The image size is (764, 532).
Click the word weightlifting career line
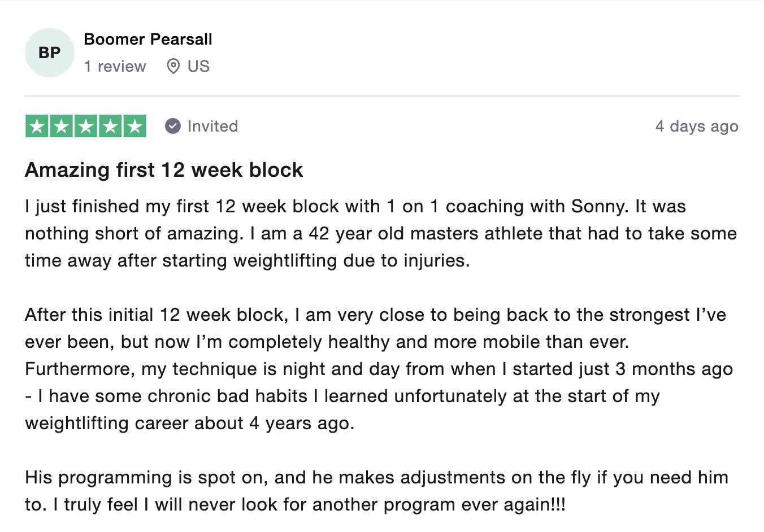tap(190, 423)
